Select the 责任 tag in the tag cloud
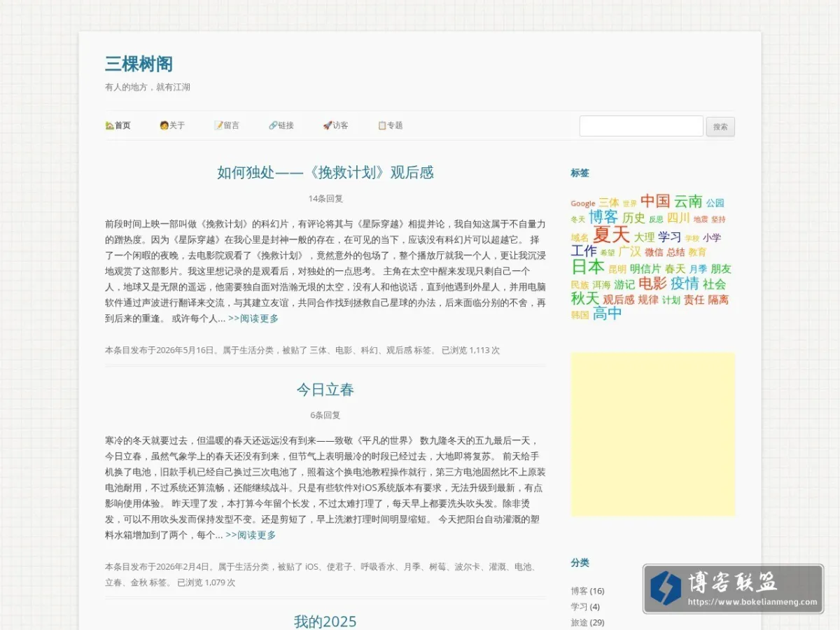This screenshot has height=630, width=840. click(x=694, y=300)
